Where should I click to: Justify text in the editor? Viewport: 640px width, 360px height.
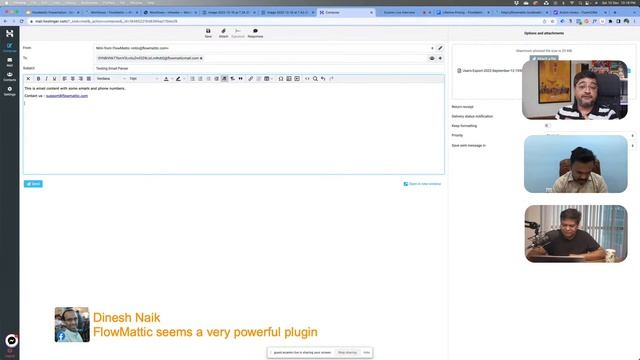coord(89,79)
